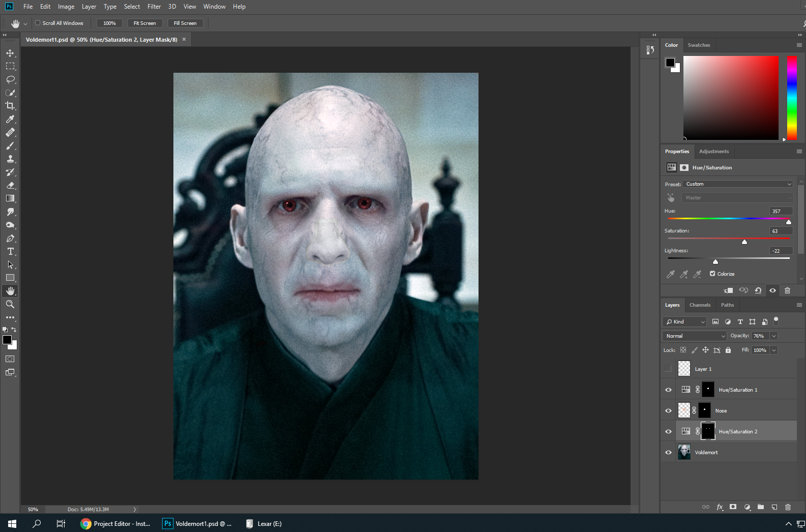Open the Preset dropdown in Properties
This screenshot has height=532, width=806.
738,184
